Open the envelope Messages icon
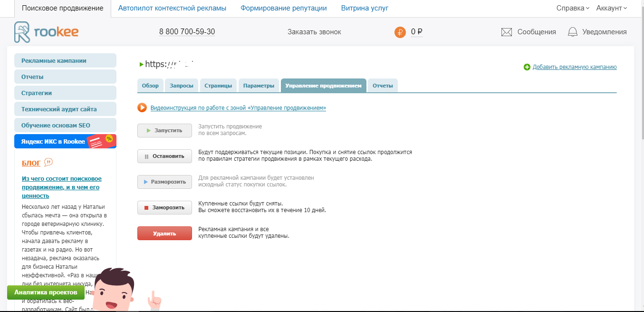 (507, 32)
